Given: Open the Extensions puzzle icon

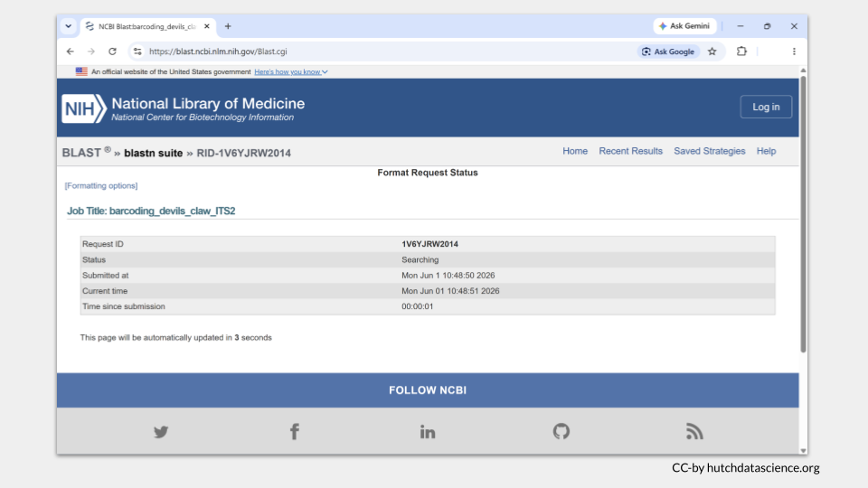Looking at the screenshot, I should click(x=741, y=52).
